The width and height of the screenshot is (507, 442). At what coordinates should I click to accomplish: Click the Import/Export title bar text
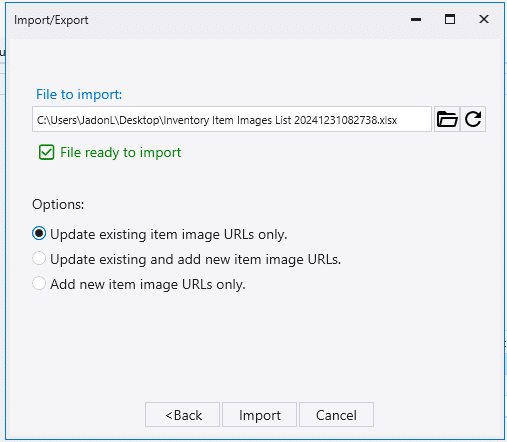click(x=51, y=20)
